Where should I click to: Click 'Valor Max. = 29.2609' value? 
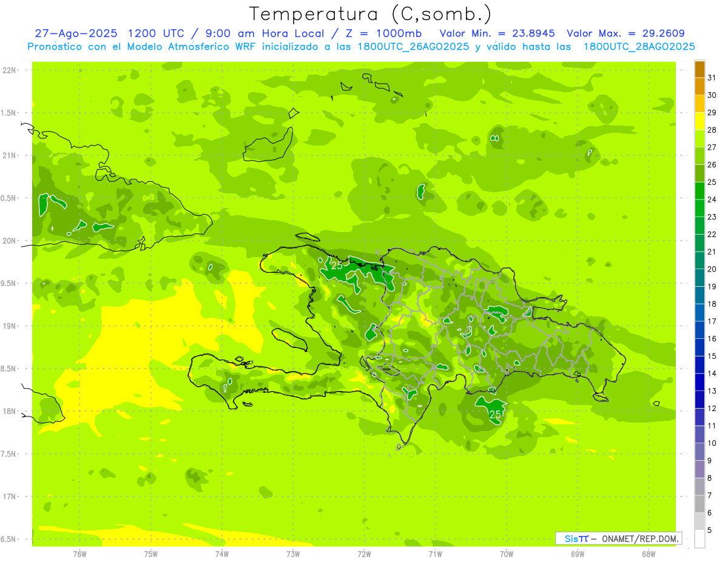[625, 33]
